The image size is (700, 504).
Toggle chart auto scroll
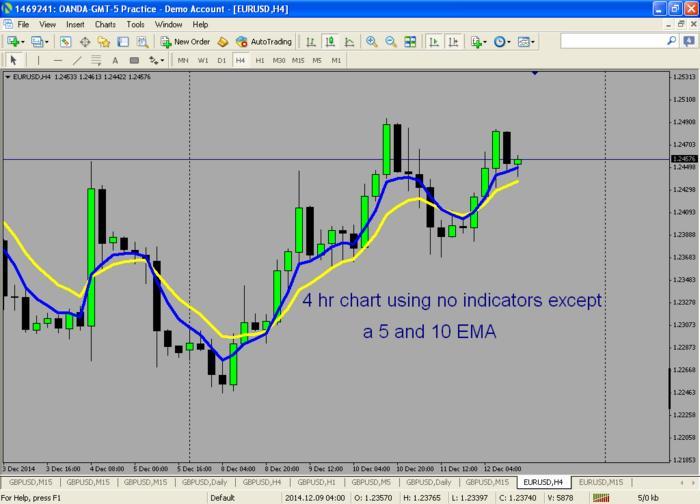[x=434, y=42]
